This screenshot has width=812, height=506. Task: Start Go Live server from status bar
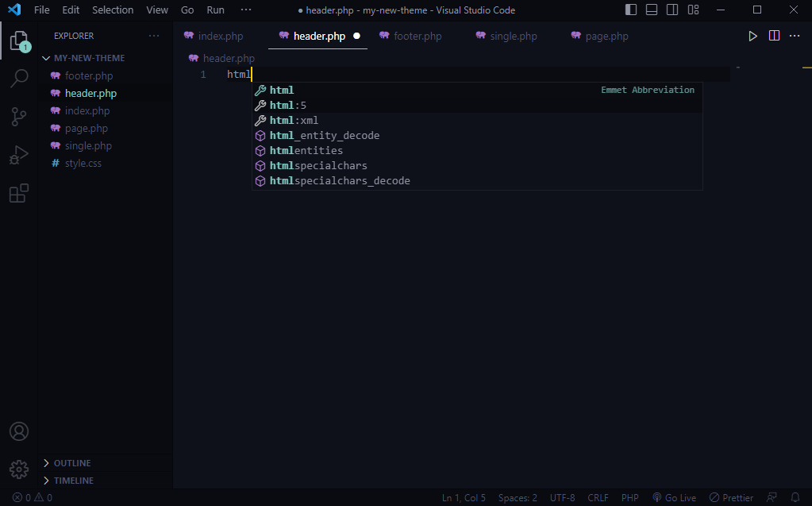pos(674,498)
